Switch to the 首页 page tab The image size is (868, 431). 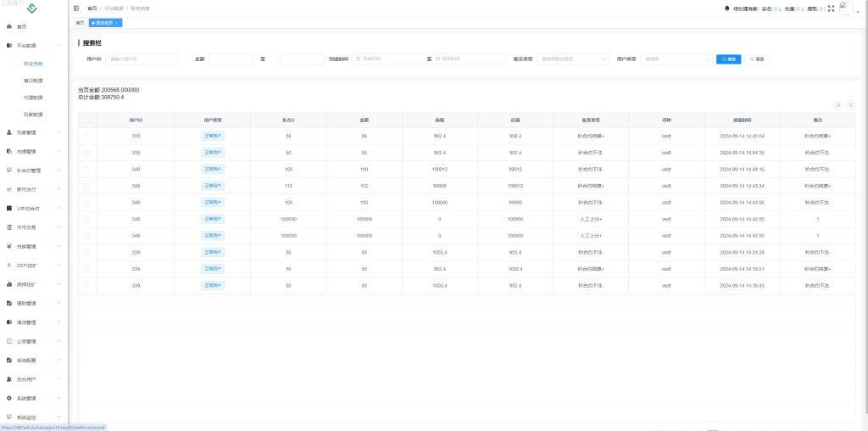tap(81, 23)
